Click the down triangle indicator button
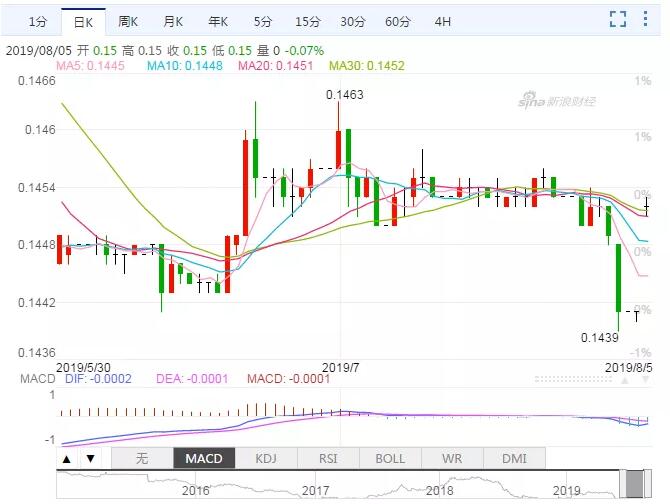The image size is (670, 504). click(90, 459)
